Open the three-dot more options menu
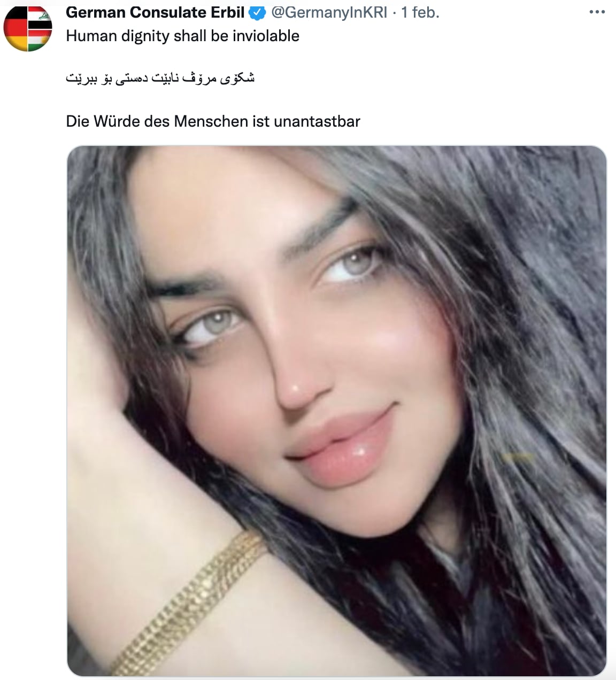 pyautogui.click(x=597, y=12)
